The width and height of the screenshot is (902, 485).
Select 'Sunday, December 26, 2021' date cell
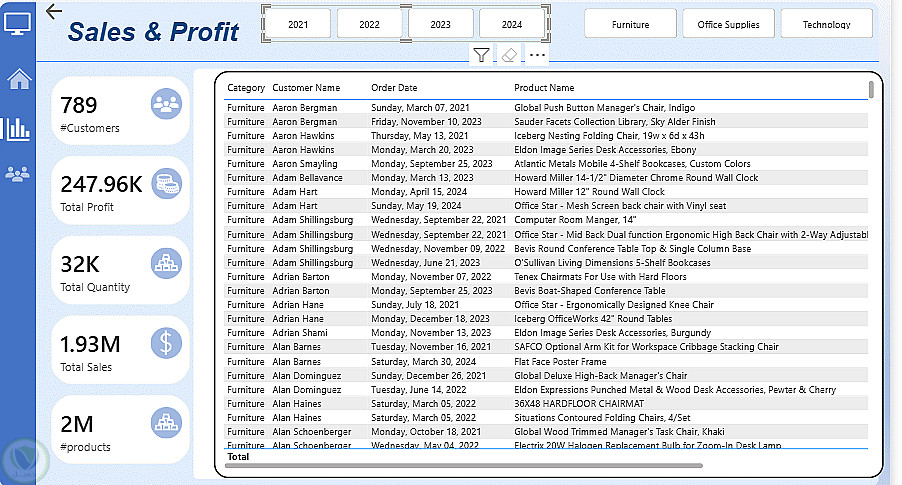coord(429,376)
